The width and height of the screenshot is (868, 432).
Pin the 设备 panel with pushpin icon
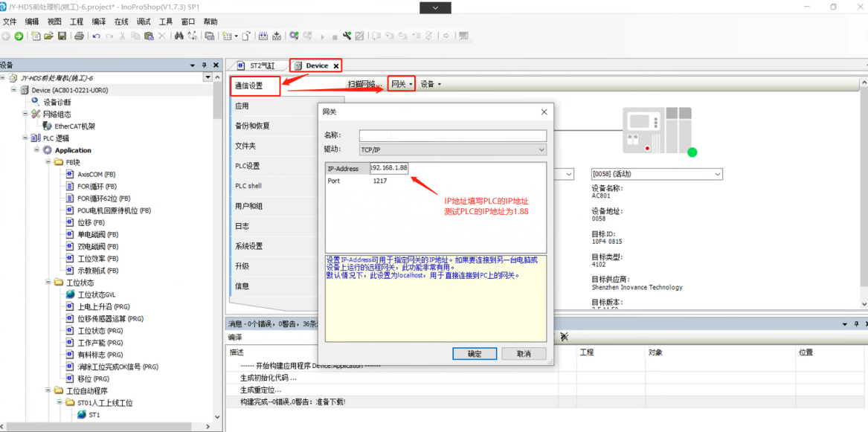click(205, 65)
